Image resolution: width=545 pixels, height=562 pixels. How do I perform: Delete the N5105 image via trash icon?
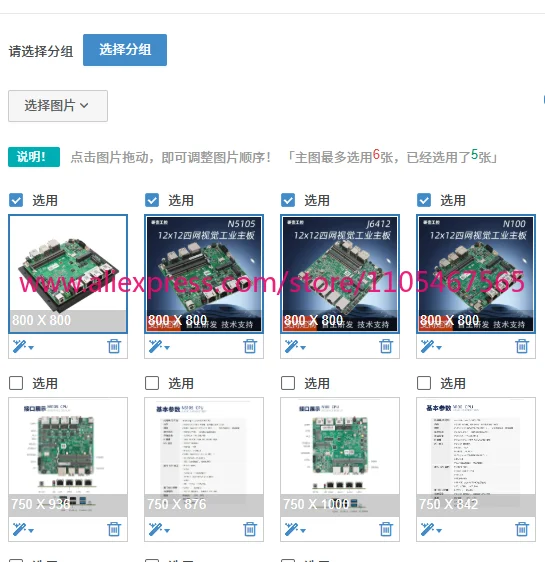pyautogui.click(x=250, y=346)
